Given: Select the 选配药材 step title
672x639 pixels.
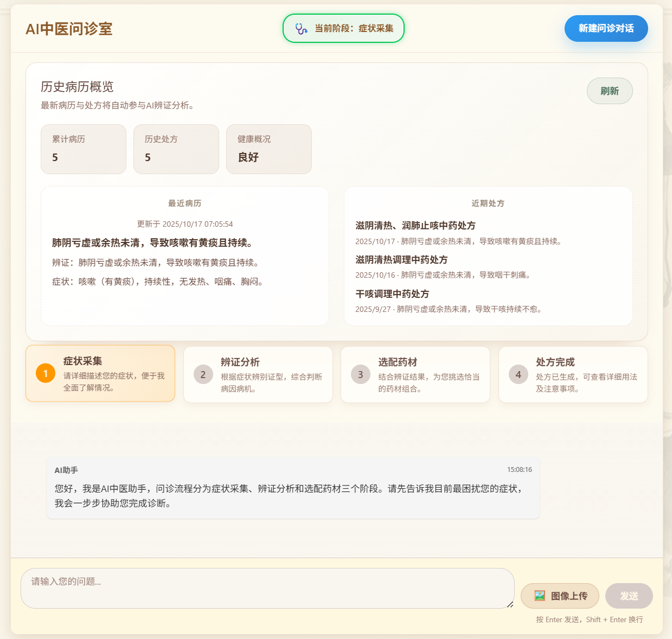Looking at the screenshot, I should [398, 362].
